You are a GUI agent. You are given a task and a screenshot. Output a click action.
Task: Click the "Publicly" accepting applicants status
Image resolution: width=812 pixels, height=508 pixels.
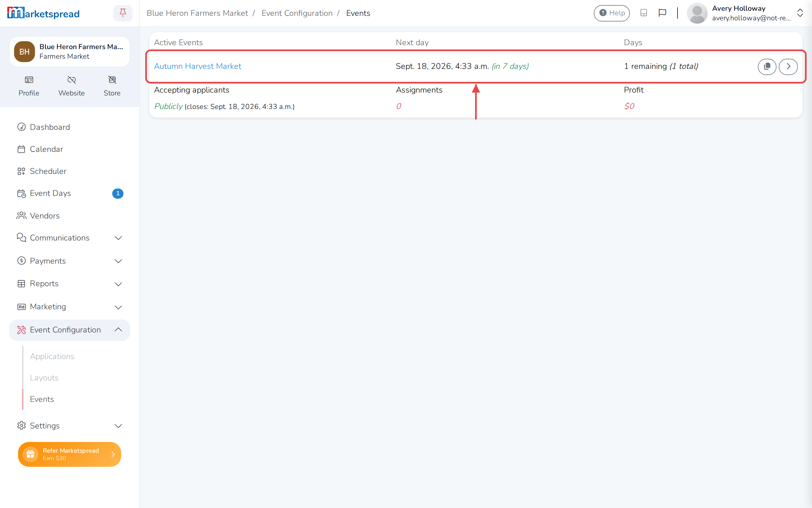coord(168,106)
